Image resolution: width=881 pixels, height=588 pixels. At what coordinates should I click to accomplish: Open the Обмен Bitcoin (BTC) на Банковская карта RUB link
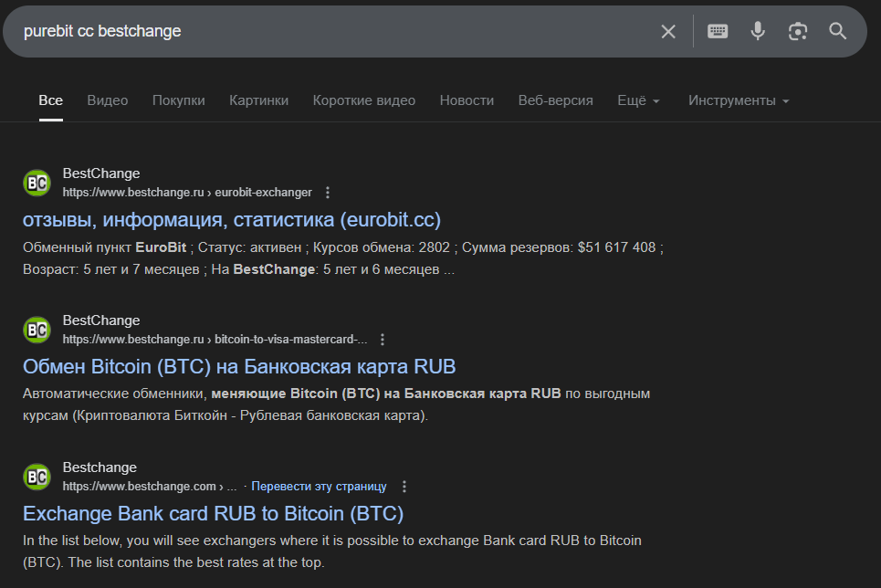[239, 366]
